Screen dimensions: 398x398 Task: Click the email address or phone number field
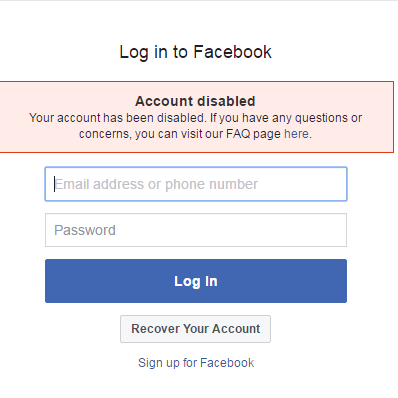(x=196, y=184)
